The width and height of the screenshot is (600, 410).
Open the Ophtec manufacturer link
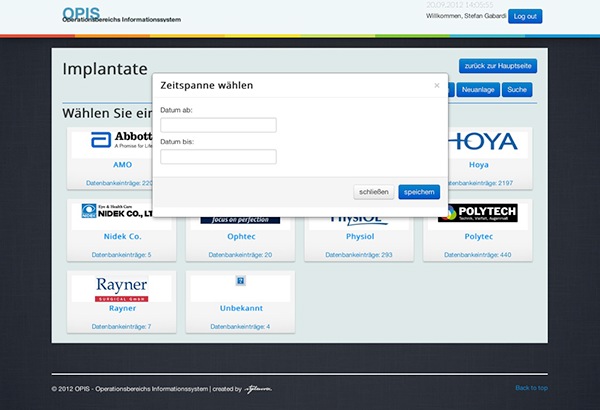coord(241,237)
